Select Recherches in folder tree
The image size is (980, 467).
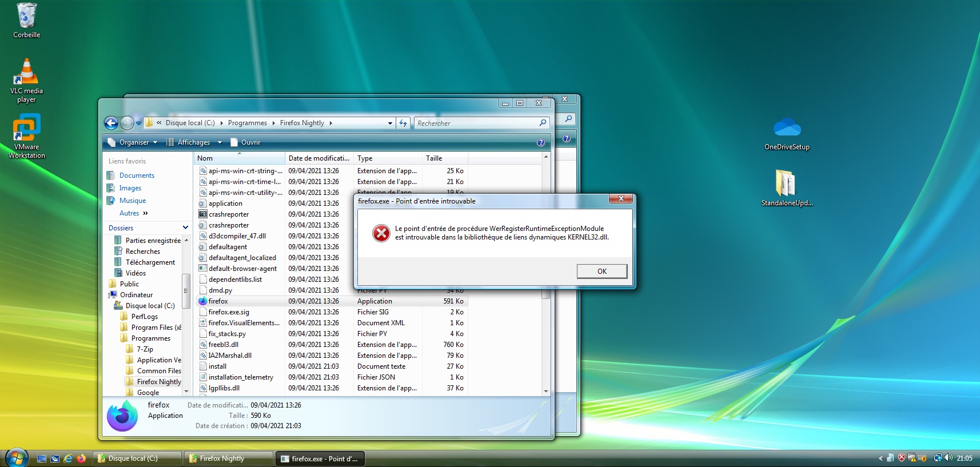(142, 252)
